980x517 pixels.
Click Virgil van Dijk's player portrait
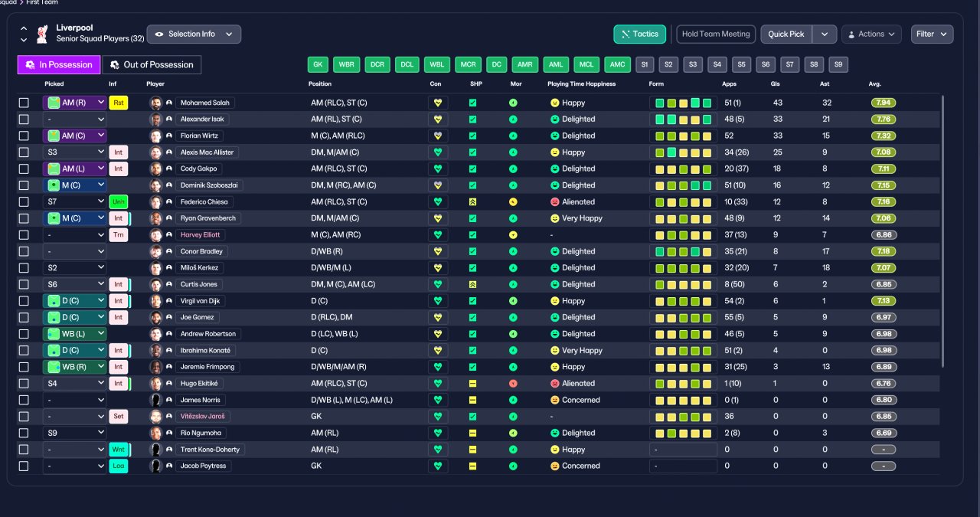(156, 301)
